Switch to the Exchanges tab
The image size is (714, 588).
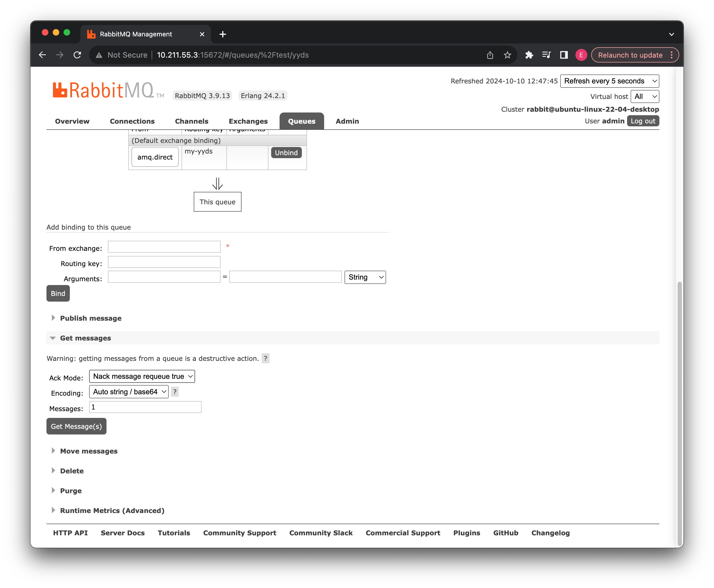pos(248,121)
